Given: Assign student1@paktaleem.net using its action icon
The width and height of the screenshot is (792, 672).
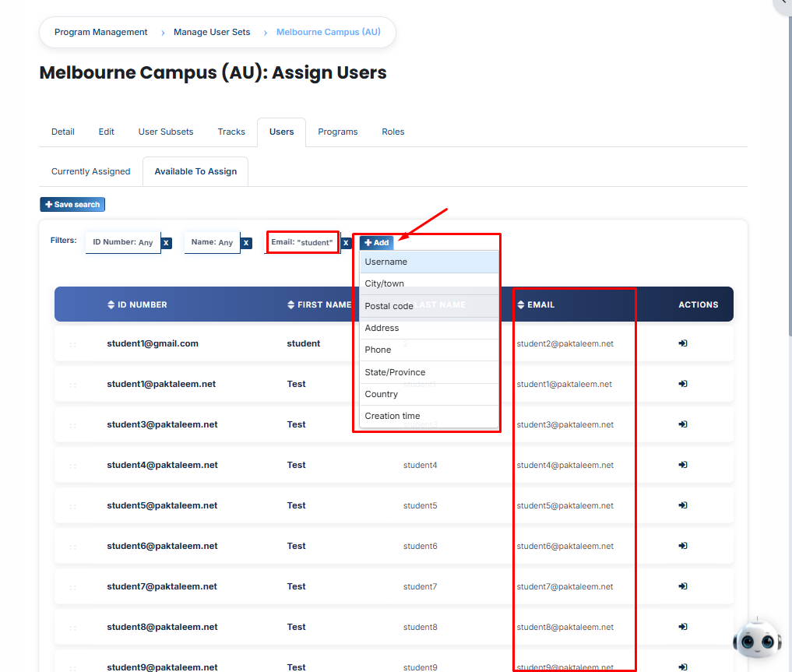Looking at the screenshot, I should click(683, 384).
